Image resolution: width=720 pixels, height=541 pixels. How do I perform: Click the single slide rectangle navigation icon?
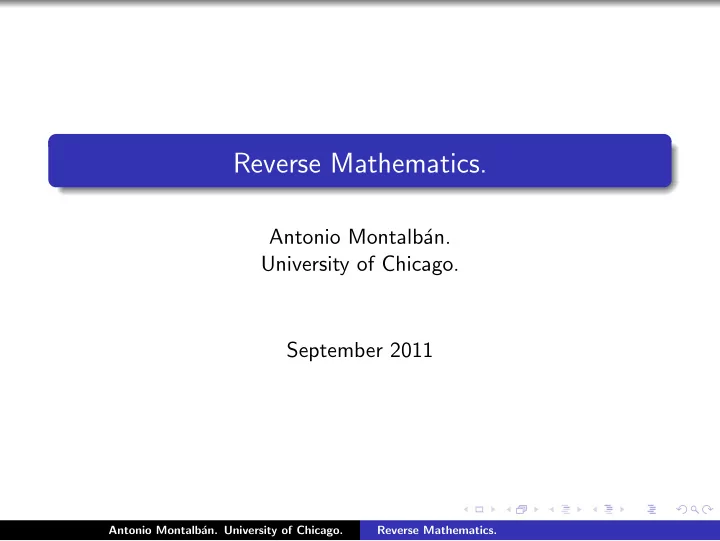[479, 509]
